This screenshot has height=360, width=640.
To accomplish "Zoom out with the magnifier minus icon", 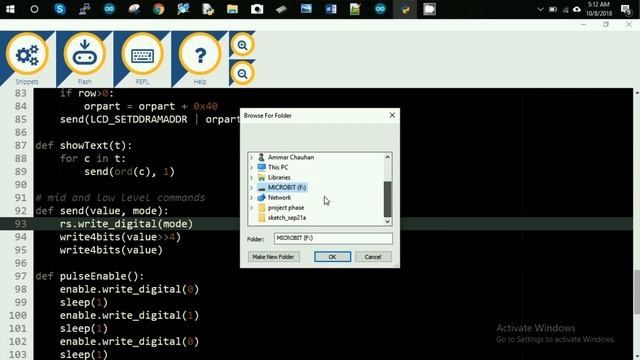I will tap(242, 74).
